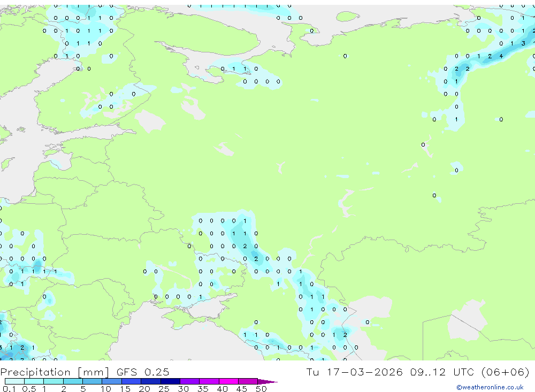Click the above-50 arrow tip of legend
This screenshot has height=392, width=535.
267,381
